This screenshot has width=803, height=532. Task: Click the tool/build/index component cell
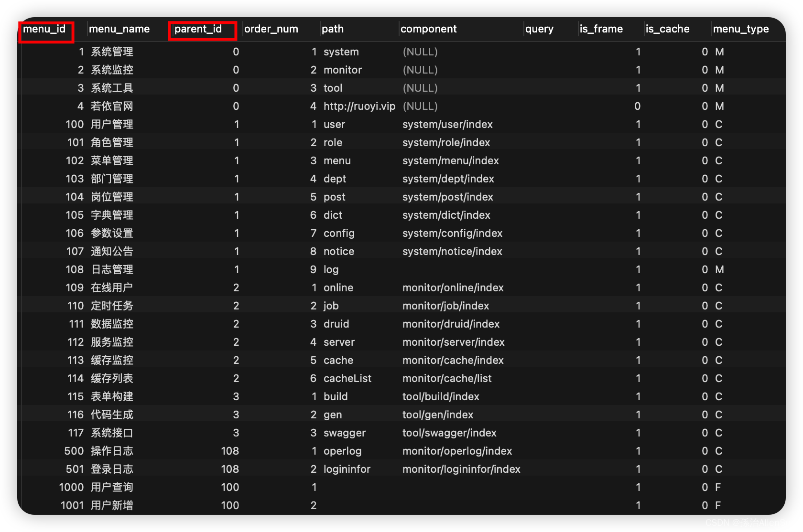point(441,396)
